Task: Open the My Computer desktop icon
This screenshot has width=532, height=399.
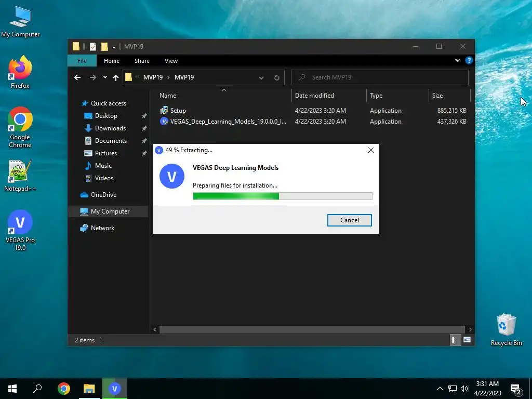Action: tap(20, 22)
